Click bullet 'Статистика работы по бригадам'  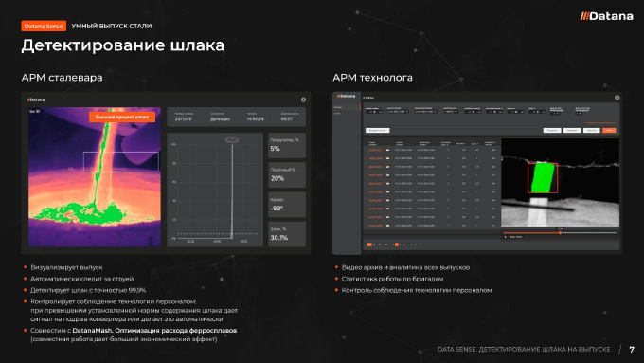click(x=392, y=279)
